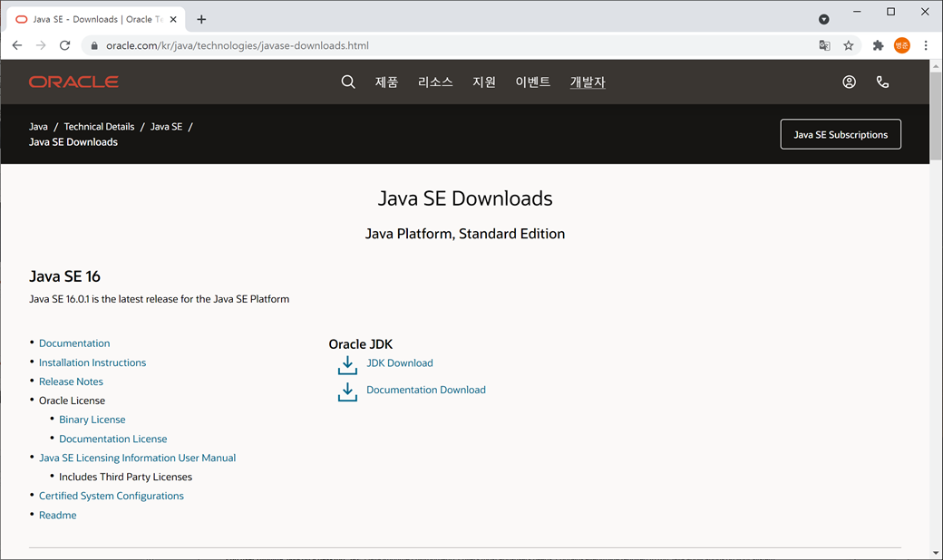Open the account profile icon
The image size is (943, 560).
pyautogui.click(x=850, y=82)
